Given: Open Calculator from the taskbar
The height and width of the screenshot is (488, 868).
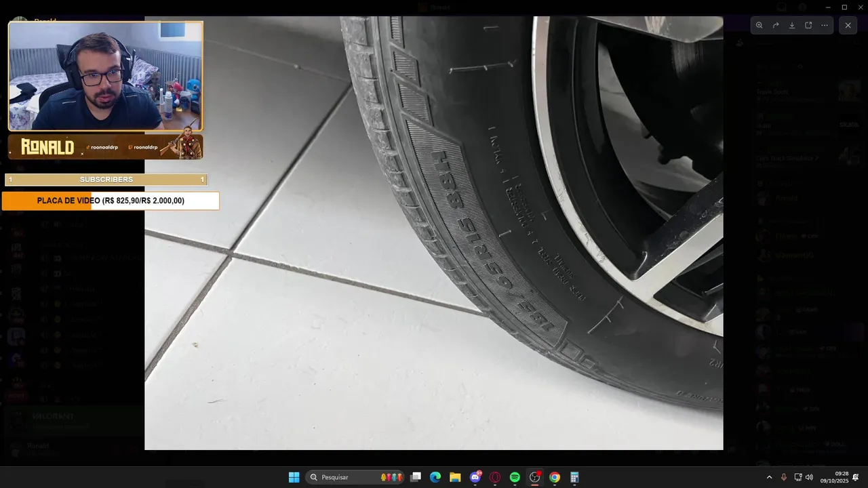Looking at the screenshot, I should [574, 477].
